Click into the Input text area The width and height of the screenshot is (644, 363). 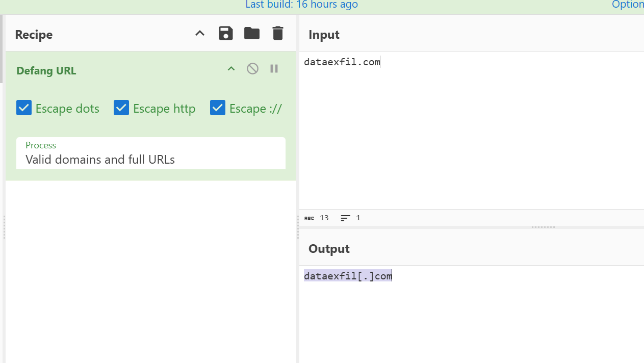click(x=472, y=130)
